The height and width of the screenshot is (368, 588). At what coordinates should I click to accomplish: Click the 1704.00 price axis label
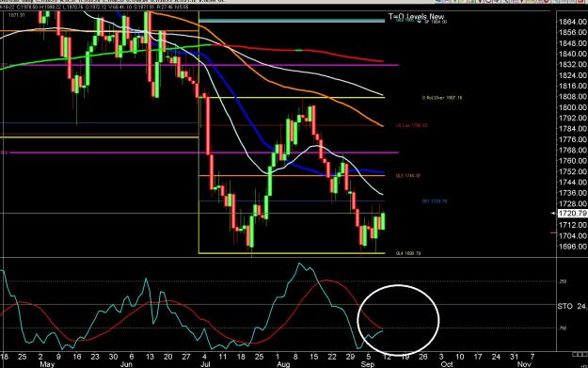tap(573, 235)
